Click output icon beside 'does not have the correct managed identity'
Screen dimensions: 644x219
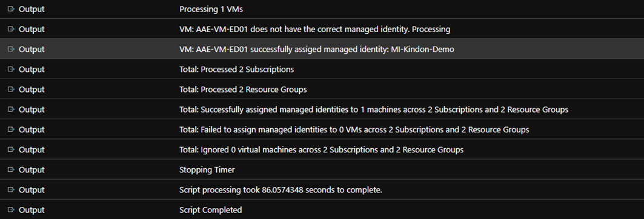click(11, 29)
